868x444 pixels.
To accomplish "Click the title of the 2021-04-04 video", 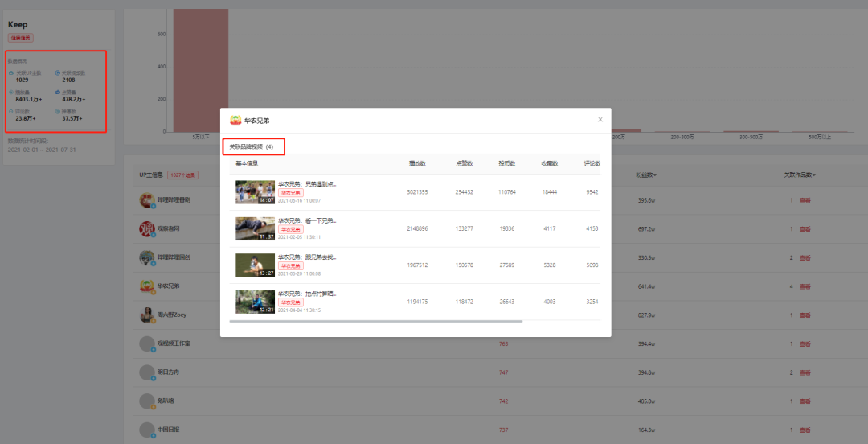I will tap(307, 294).
